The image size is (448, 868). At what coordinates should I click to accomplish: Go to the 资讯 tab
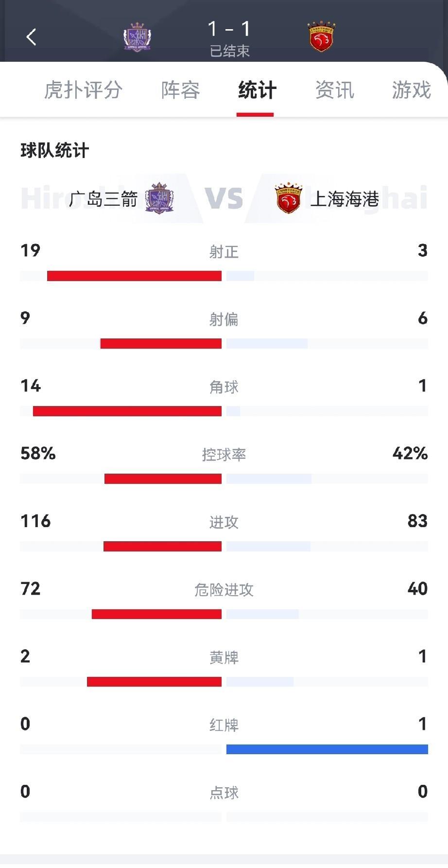[x=334, y=90]
